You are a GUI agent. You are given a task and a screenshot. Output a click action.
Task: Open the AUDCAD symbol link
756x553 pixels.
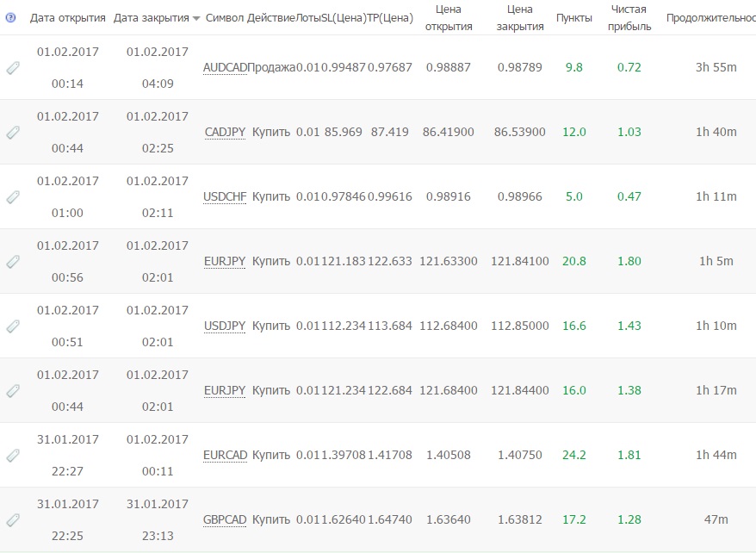pos(225,67)
